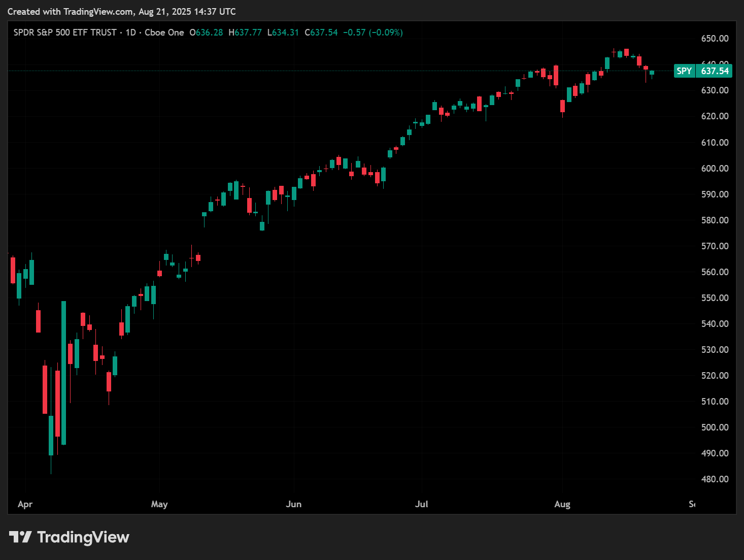744x560 pixels.
Task: Click the green SPY ticker tag
Action: 684,71
